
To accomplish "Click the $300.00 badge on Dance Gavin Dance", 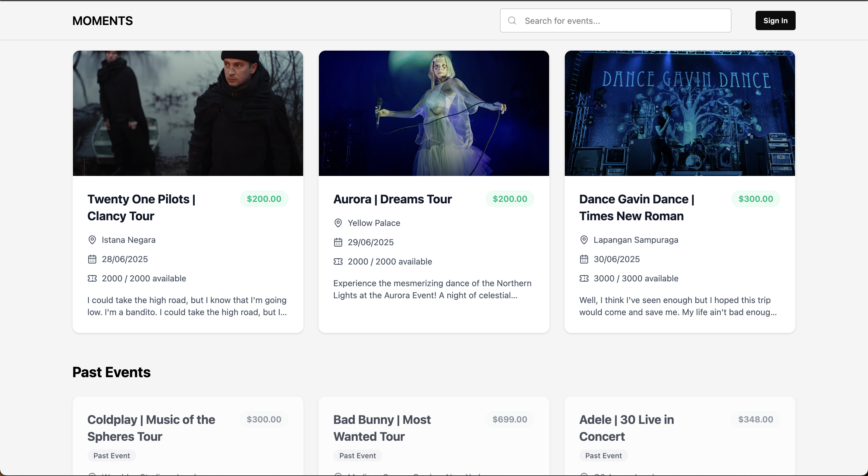I will 756,199.
